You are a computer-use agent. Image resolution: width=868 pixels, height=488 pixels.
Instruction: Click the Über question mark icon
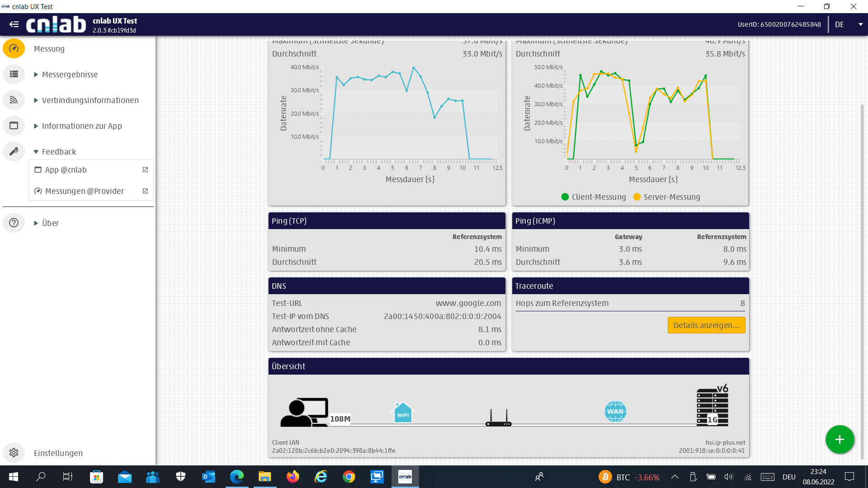pyautogui.click(x=14, y=223)
